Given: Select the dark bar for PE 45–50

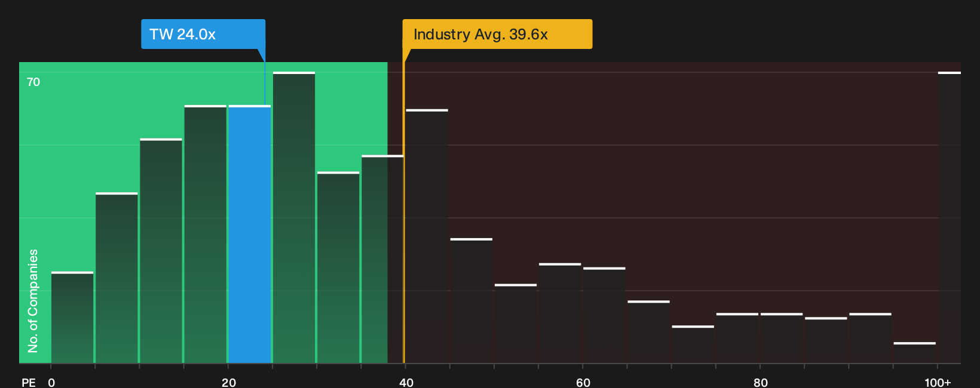Looking at the screenshot, I should (471, 301).
